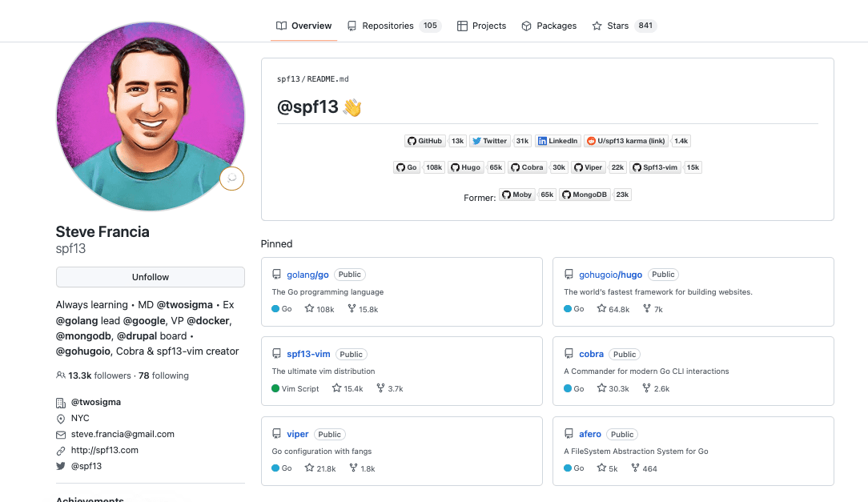Click the Hugo 65k badge

[476, 167]
